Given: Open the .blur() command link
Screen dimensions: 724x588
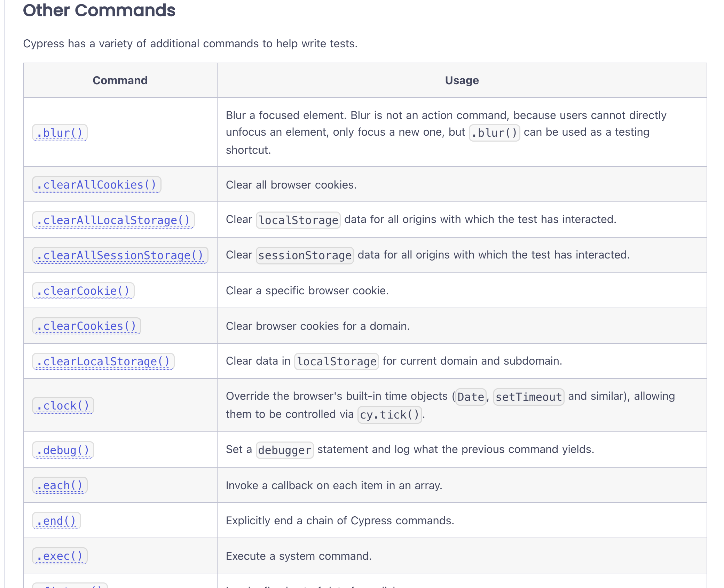Looking at the screenshot, I should tap(60, 133).
